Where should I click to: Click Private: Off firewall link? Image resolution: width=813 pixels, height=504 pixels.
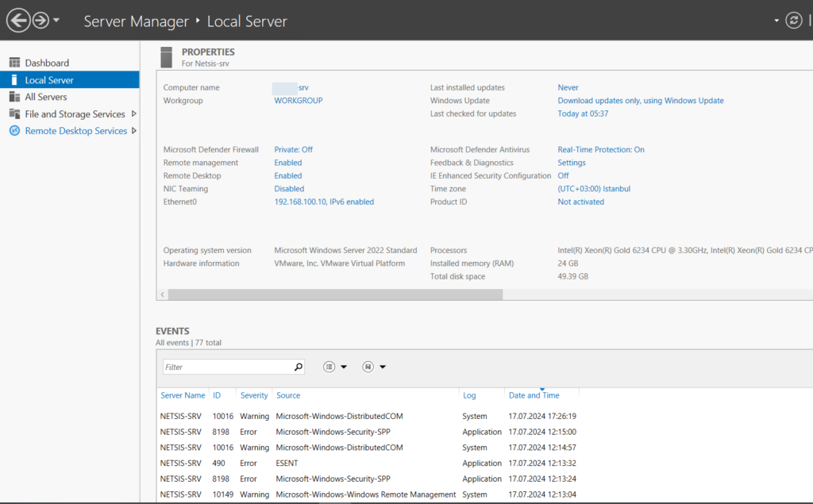pyautogui.click(x=294, y=149)
